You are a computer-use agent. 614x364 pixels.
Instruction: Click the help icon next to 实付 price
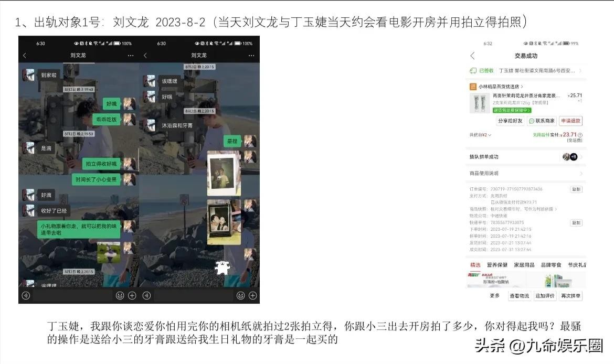tap(580, 135)
